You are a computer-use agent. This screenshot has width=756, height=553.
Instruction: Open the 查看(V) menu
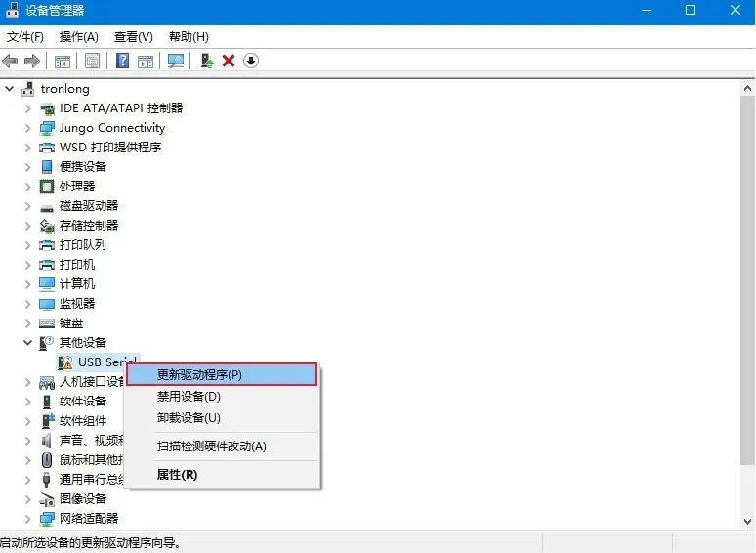(x=134, y=37)
